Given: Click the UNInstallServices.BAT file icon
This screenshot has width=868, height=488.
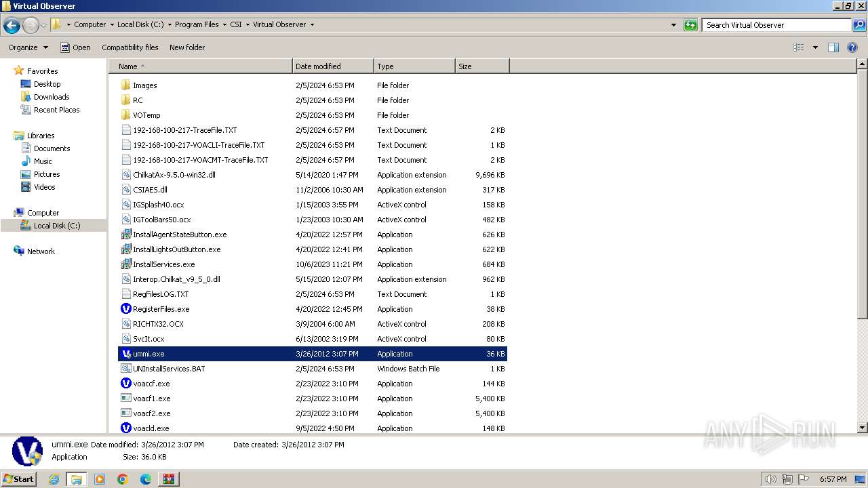Looking at the screenshot, I should [x=125, y=369].
